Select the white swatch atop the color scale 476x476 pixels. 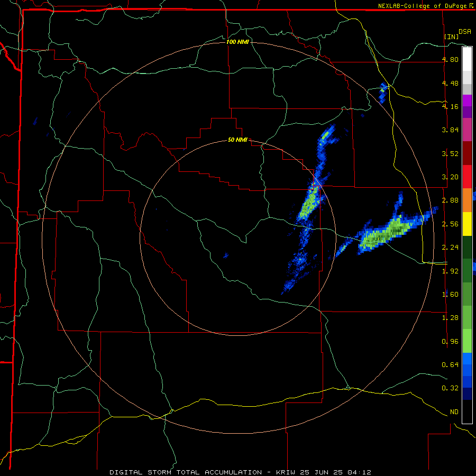point(467,59)
